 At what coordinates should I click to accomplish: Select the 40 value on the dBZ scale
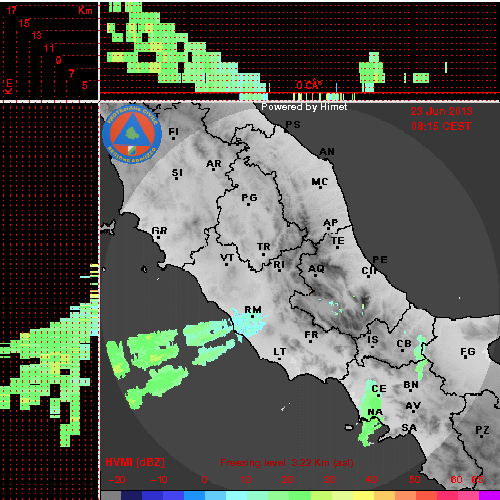[371, 480]
